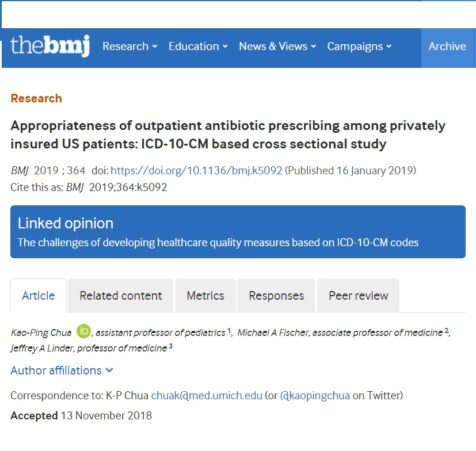Expand the News & Views menu
476x451 pixels.
[277, 47]
